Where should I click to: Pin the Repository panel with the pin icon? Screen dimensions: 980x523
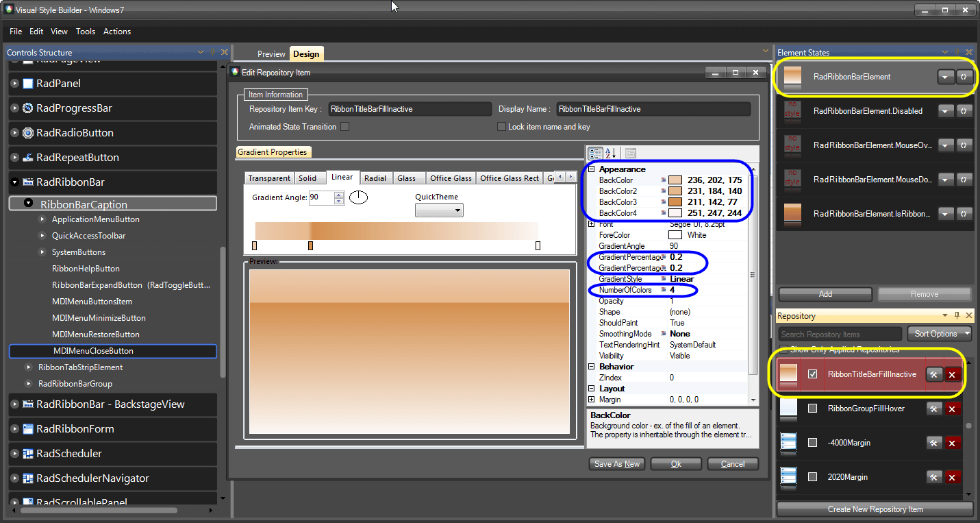point(957,315)
